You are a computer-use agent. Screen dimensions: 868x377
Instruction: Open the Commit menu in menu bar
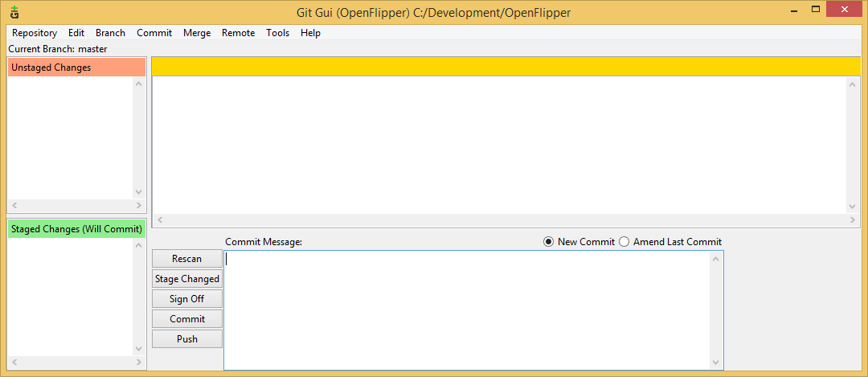click(x=154, y=33)
